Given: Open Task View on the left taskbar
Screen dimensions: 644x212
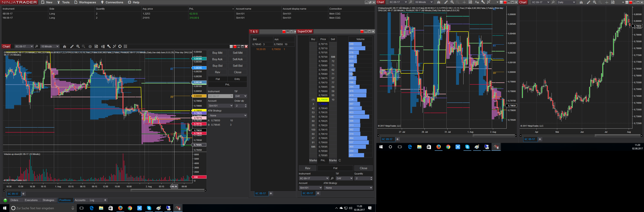Looking at the screenshot, I should pos(82,208).
